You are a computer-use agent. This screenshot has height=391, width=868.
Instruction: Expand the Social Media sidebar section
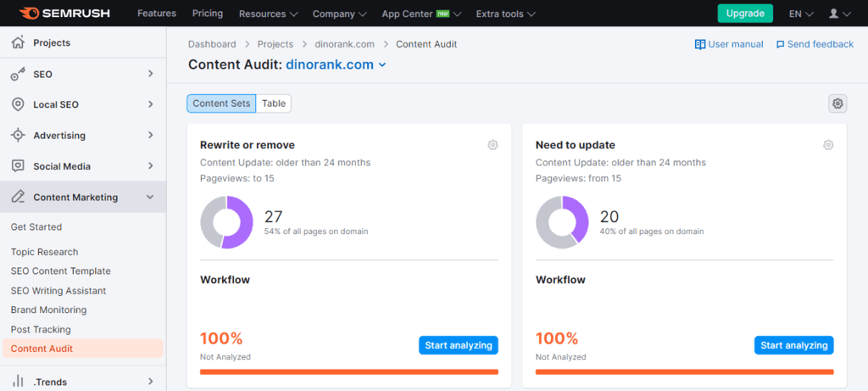[151, 165]
